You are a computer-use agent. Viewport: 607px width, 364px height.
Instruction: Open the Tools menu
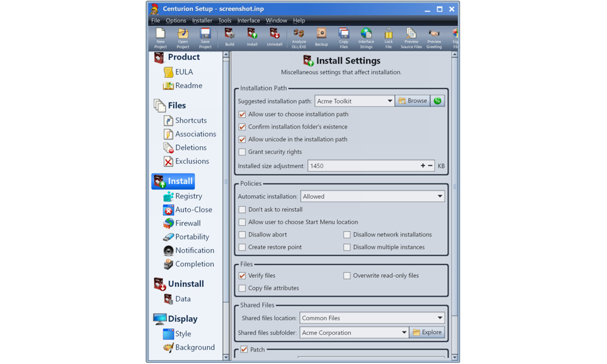225,21
